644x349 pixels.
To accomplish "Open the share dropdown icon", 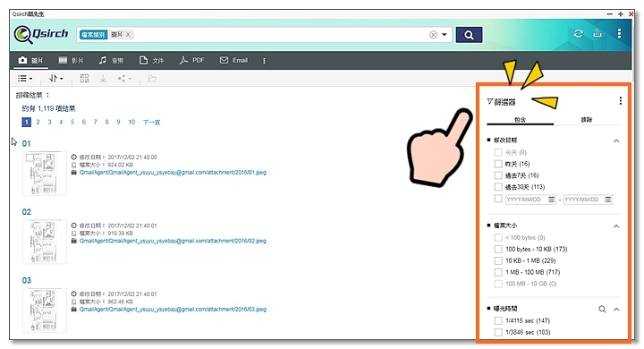I will [x=124, y=78].
